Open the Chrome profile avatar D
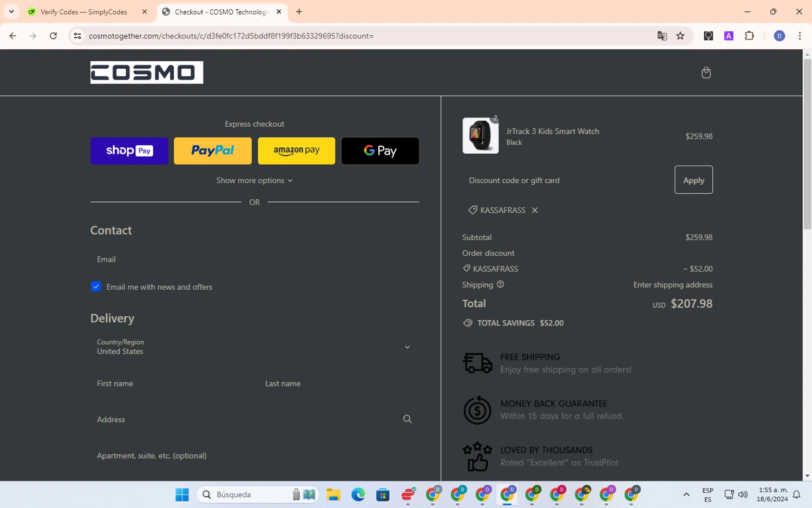 point(780,36)
